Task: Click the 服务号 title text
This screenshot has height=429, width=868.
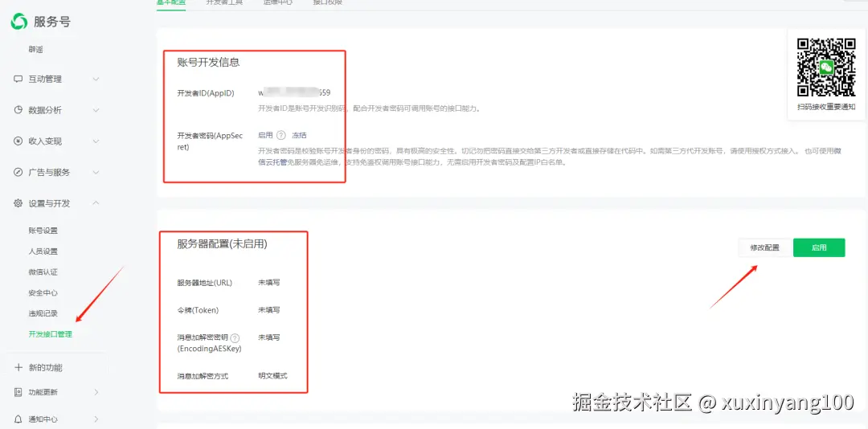Action: [x=52, y=22]
